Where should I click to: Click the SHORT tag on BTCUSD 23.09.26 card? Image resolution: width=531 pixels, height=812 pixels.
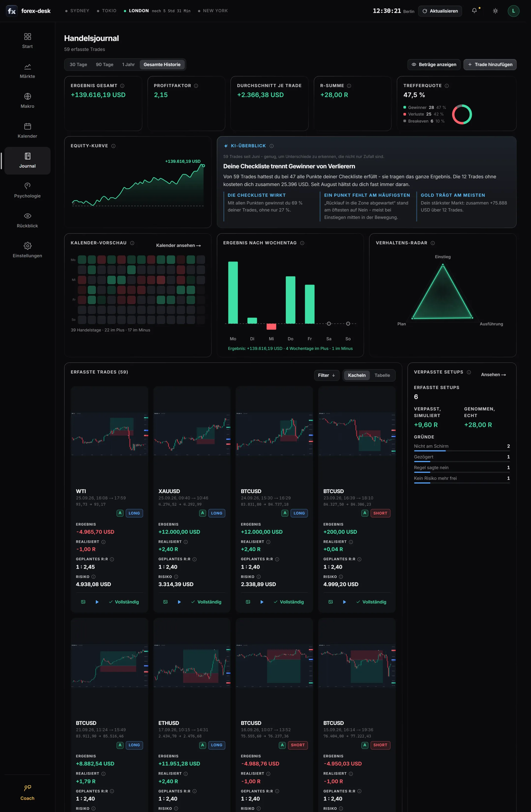(380, 513)
